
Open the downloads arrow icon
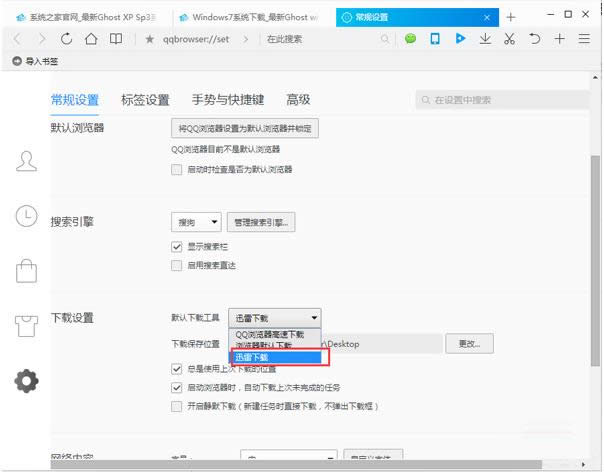pos(485,39)
